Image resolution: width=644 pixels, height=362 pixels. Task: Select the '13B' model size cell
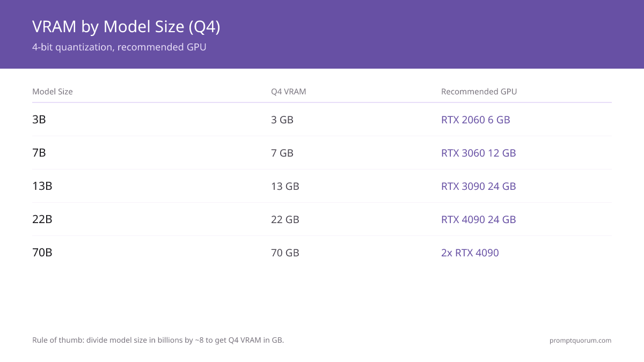[x=42, y=186]
